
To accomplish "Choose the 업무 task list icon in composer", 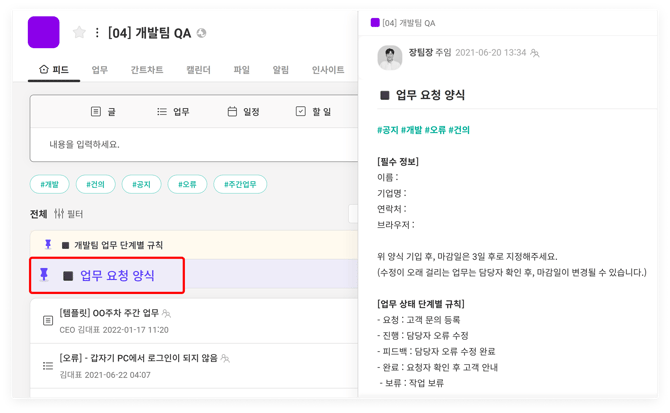I will [x=162, y=112].
